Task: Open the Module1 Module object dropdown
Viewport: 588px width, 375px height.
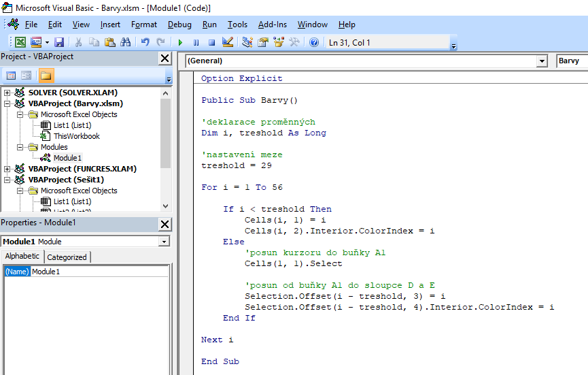Action: [x=164, y=242]
